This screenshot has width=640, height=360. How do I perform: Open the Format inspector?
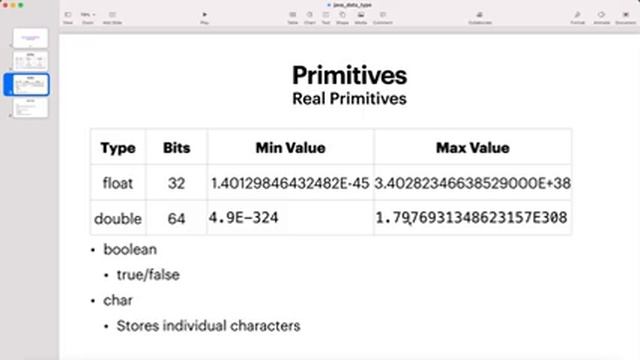coord(578,18)
